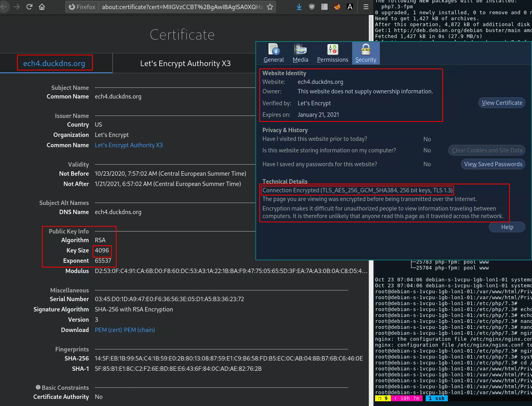
Task: Download the PEM (cert) file
Action: [109, 330]
